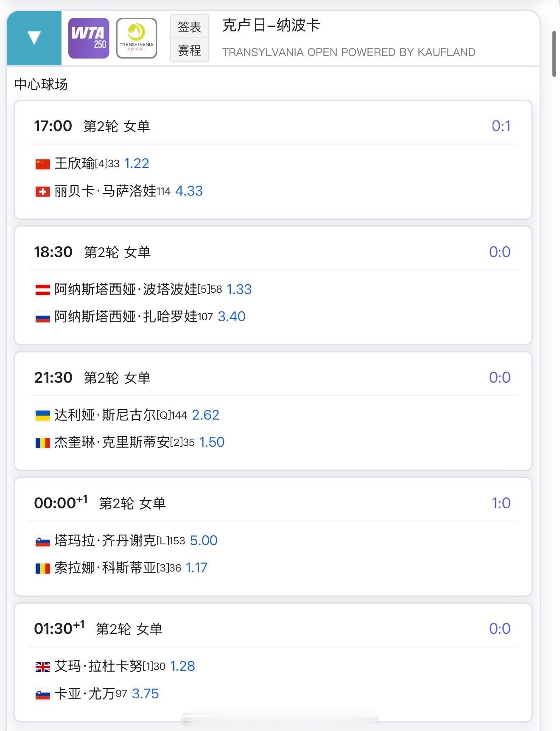Image resolution: width=560 pixels, height=731 pixels.
Task: Select odds 4.33 for 马萨洛娃
Action: click(189, 191)
